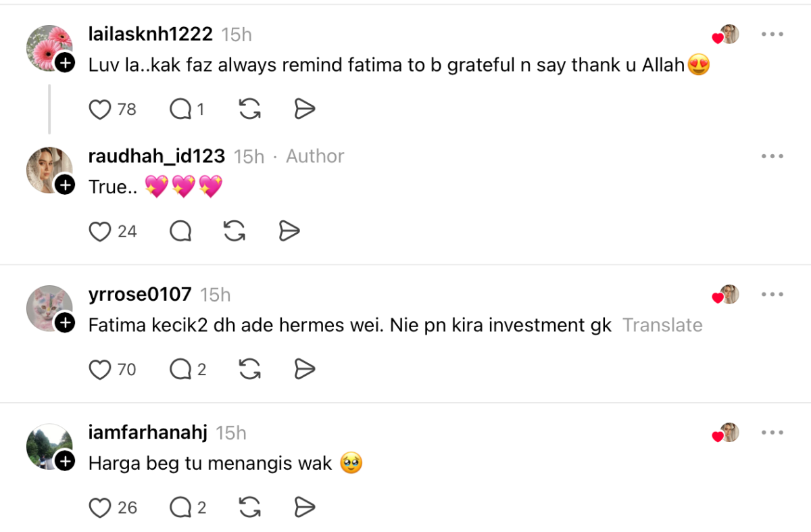
Task: Like yrrose0107's comment about hermes
Action: [100, 370]
